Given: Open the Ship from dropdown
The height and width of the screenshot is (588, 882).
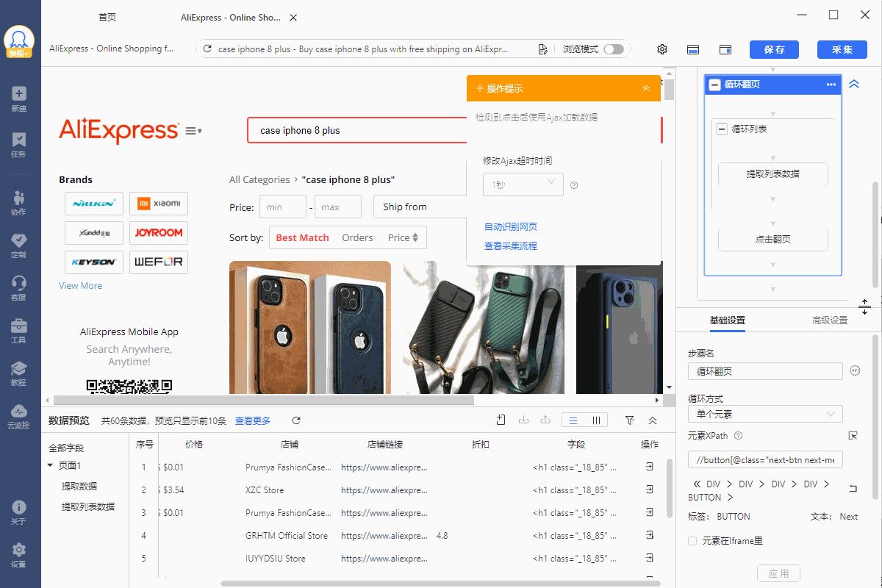Looking at the screenshot, I should pyautogui.click(x=420, y=207).
